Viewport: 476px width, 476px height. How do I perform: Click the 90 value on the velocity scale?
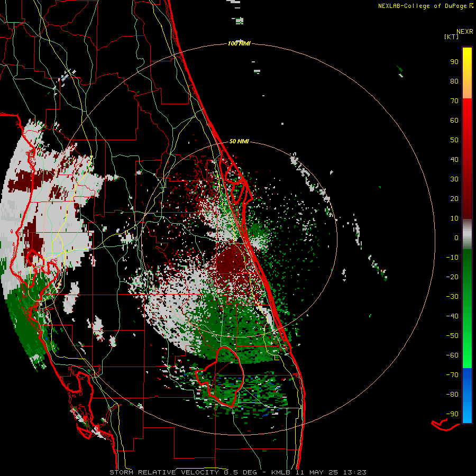(454, 62)
